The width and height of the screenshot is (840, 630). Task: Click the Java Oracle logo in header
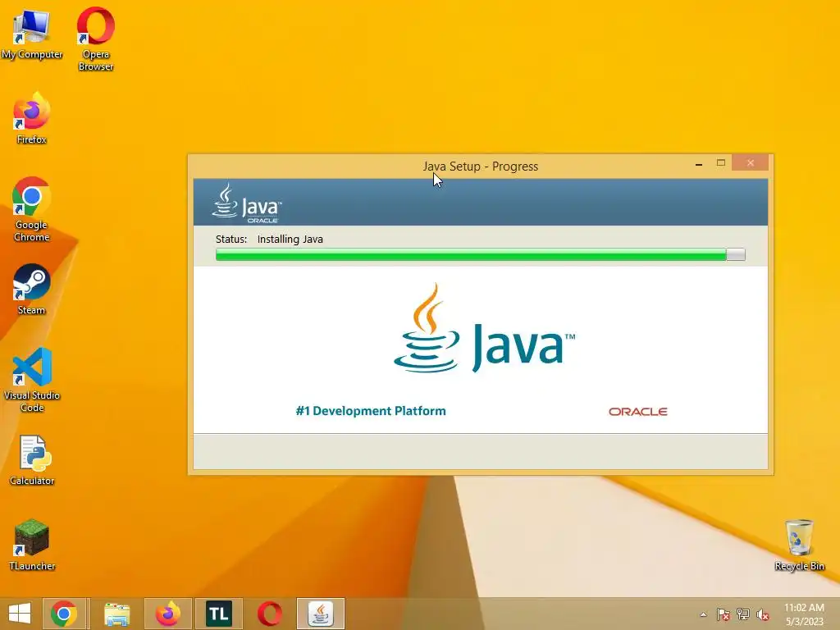coord(246,203)
